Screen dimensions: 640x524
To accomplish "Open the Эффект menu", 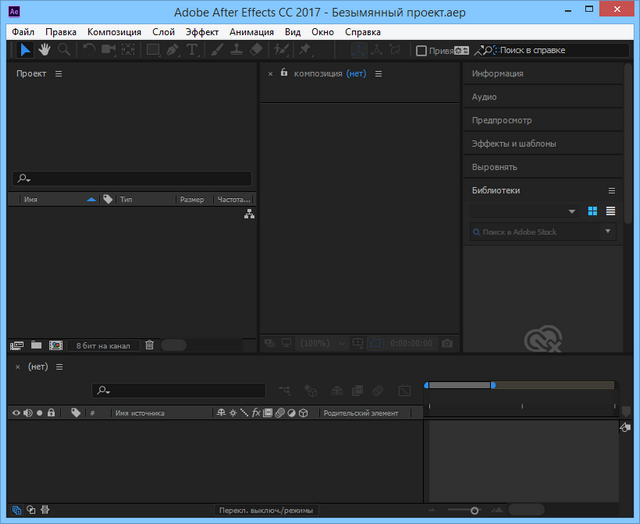I will 202,32.
